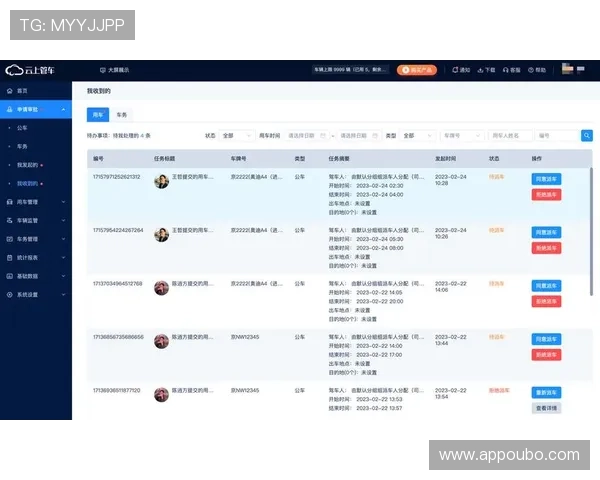Click 陈逍方's avatar in the 13:54 request row

161,394
